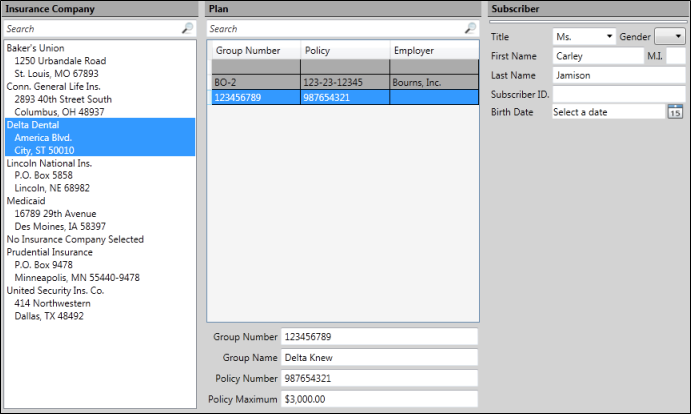Click the Des Moines, IA 58397 line
The width and height of the screenshot is (692, 414).
coord(60,226)
